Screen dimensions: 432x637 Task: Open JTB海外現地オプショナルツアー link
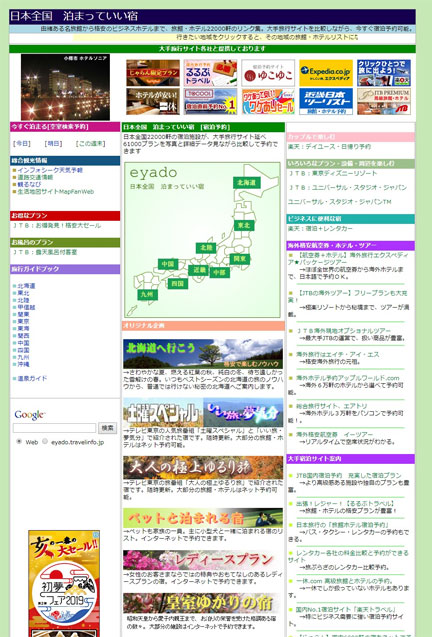pos(343,331)
